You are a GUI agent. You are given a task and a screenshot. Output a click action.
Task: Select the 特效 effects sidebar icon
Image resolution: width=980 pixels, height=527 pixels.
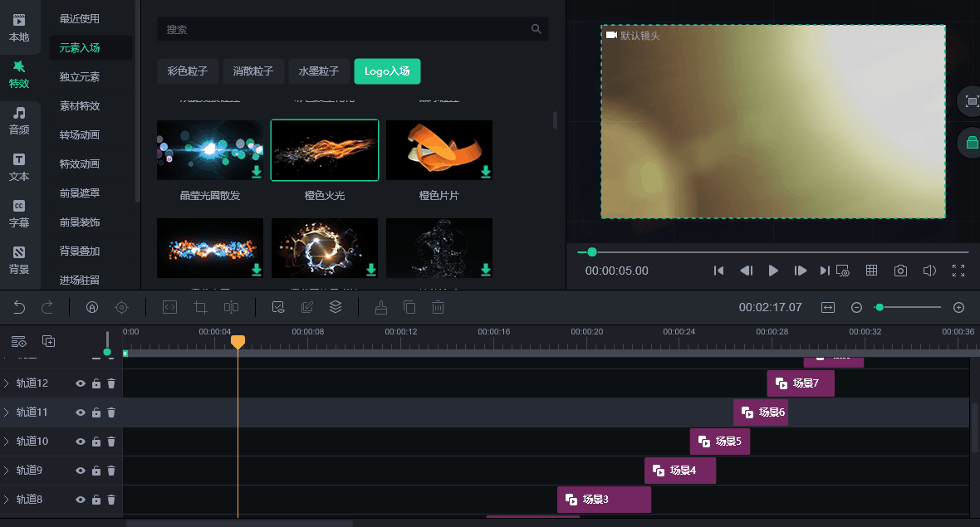click(19, 75)
